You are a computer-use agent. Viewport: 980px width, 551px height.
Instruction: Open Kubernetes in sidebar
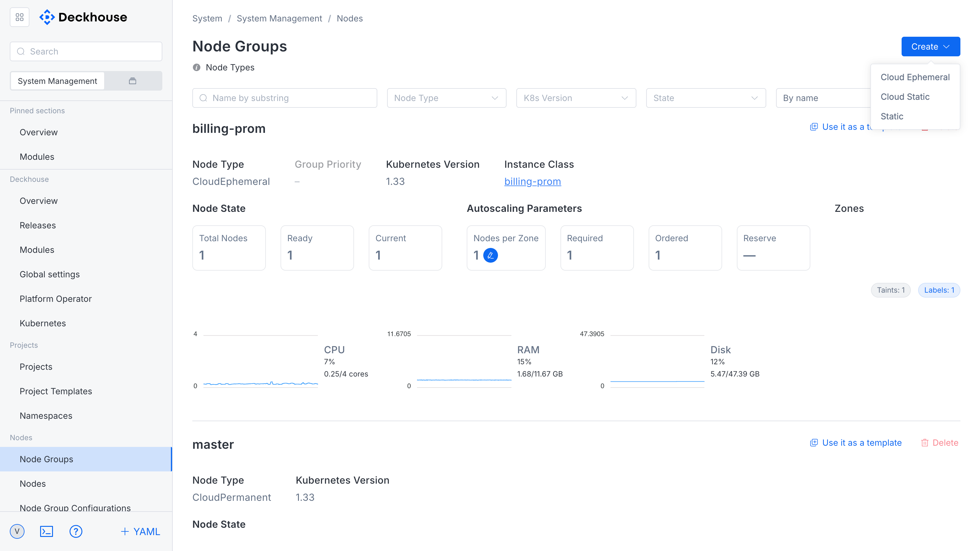86,323
